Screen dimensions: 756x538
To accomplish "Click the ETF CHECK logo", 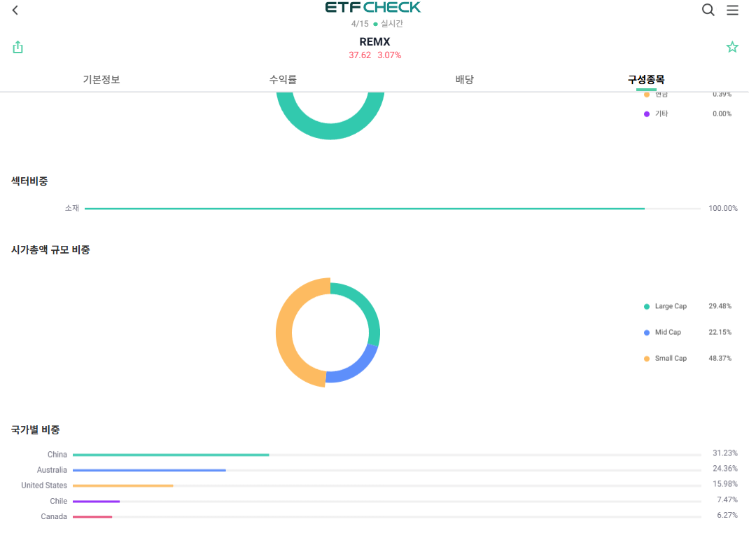I will click(x=373, y=8).
